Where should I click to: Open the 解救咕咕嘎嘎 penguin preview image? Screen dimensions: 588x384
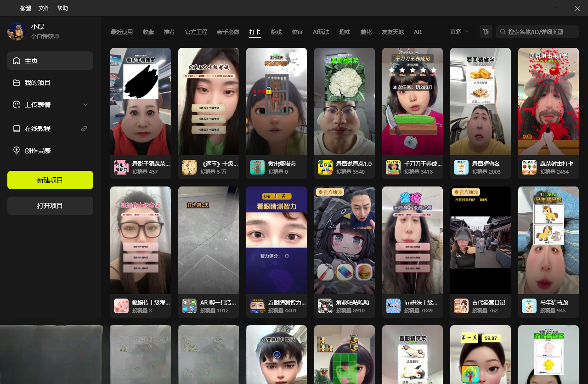coord(345,240)
